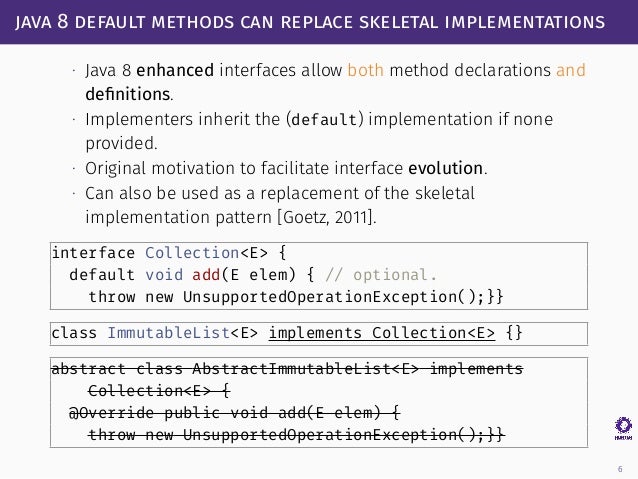The width and height of the screenshot is (638, 479).
Task: Click the "// optional." code comment
Action: point(381,275)
